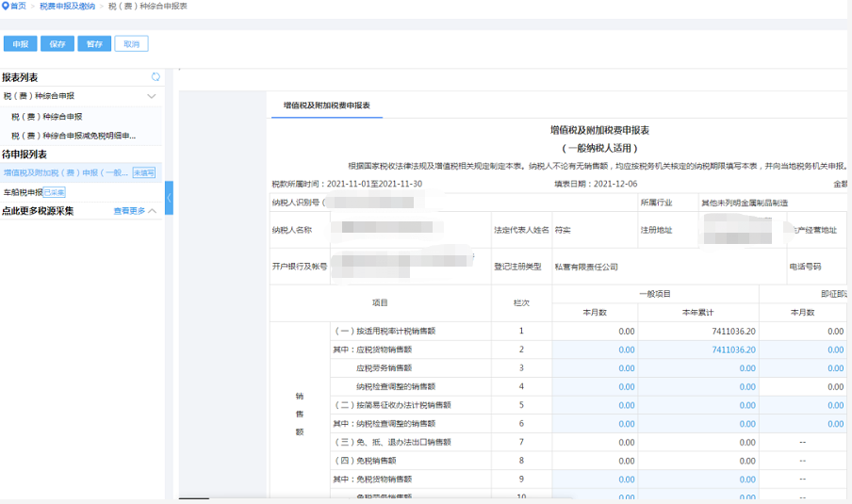Refresh the 报表列表 with circular icon
This screenshot has height=504, width=852.
coord(156,77)
